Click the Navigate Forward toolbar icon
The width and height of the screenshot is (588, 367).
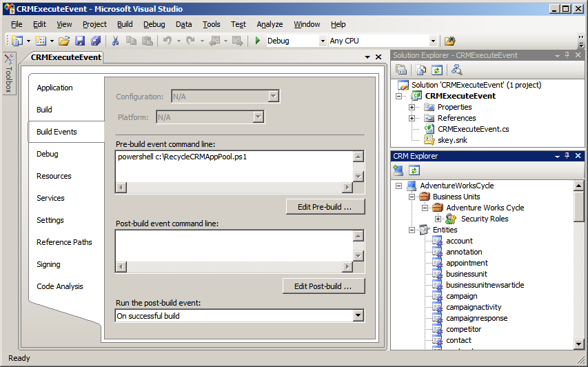[237, 41]
